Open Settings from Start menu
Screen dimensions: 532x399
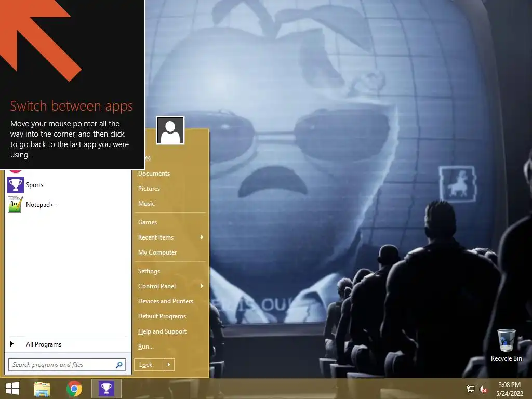149,271
